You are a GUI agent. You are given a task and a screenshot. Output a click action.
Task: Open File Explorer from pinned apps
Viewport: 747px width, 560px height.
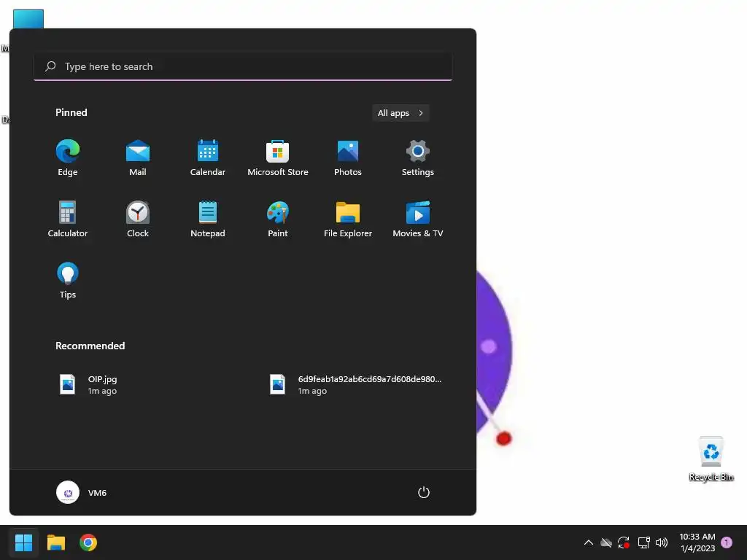coord(348,219)
